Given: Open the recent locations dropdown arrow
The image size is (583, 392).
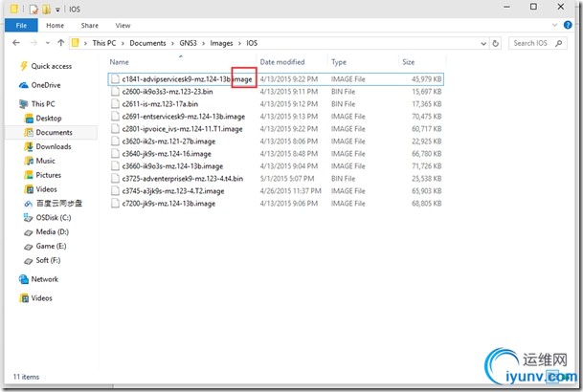Looking at the screenshot, I should tap(48, 43).
